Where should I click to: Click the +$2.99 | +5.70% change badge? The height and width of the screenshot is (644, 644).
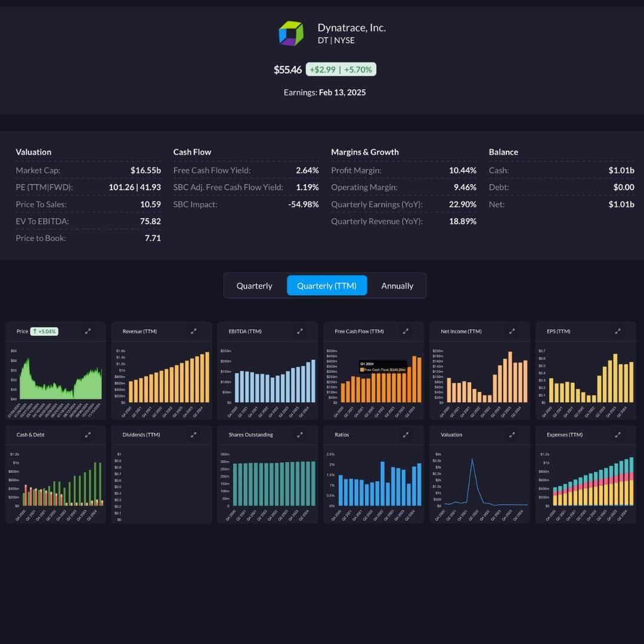pyautogui.click(x=341, y=69)
